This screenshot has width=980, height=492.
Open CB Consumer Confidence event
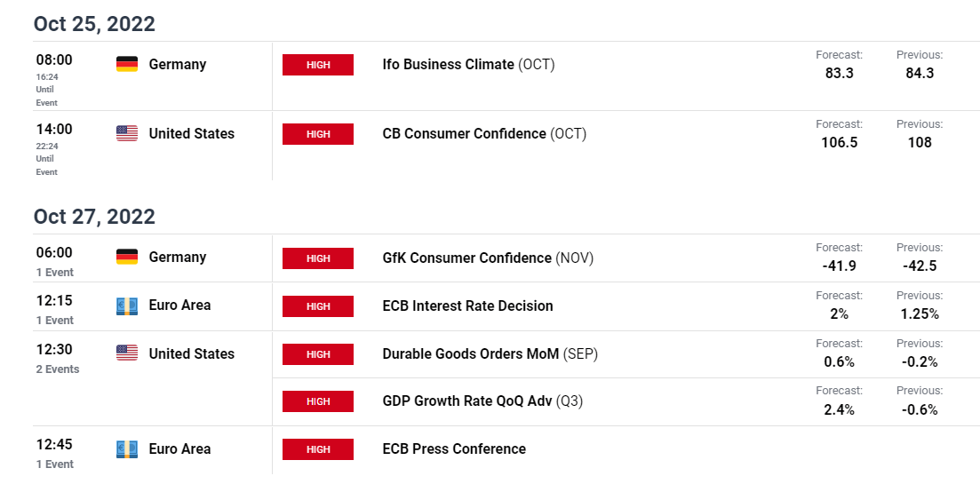[484, 133]
